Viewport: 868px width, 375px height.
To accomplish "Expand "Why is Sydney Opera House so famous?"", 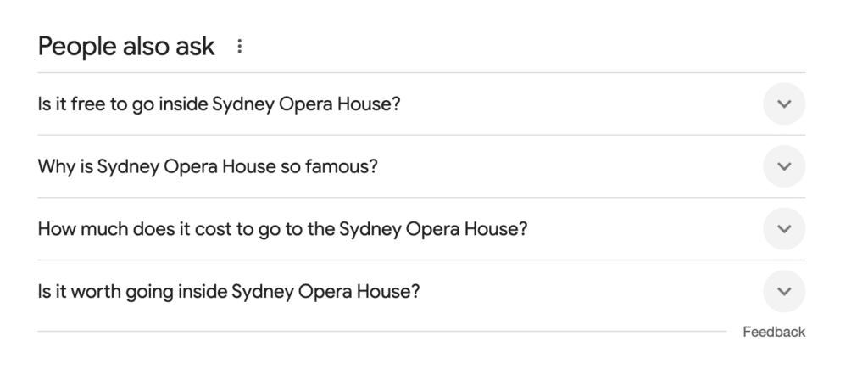I will [421, 166].
